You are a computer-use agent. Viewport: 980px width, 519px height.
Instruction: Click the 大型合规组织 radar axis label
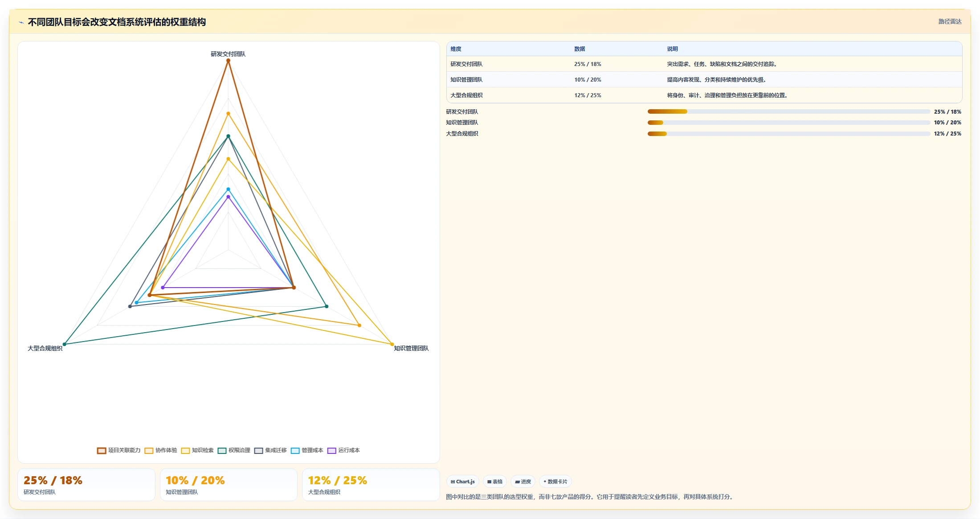[45, 348]
